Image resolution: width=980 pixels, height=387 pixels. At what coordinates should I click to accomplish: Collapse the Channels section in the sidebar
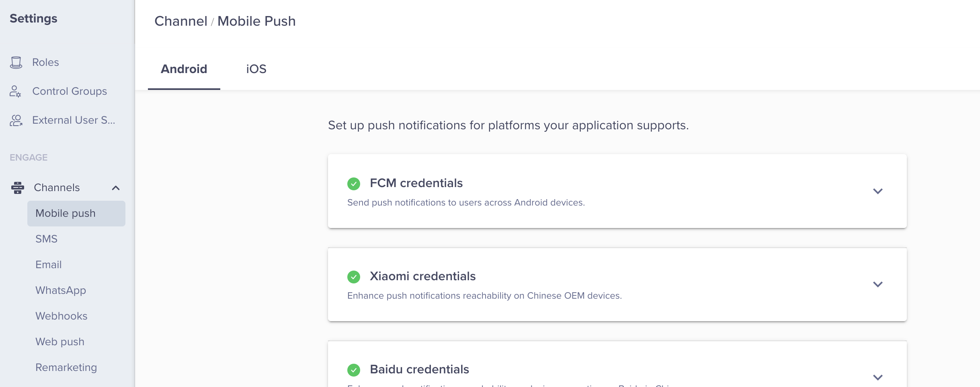(116, 187)
